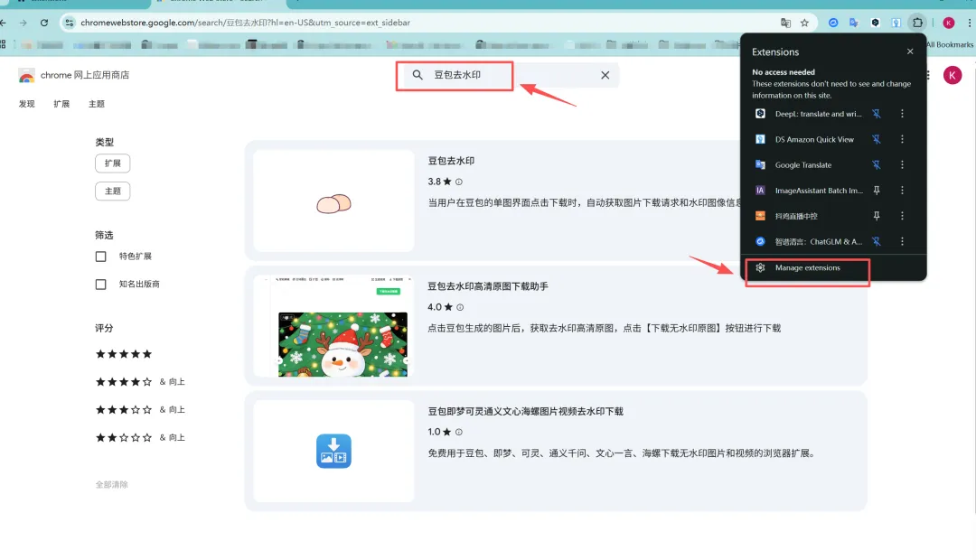The image size is (976, 560).
Task: Open more options for ImageAssistant Batch
Action: click(x=902, y=191)
